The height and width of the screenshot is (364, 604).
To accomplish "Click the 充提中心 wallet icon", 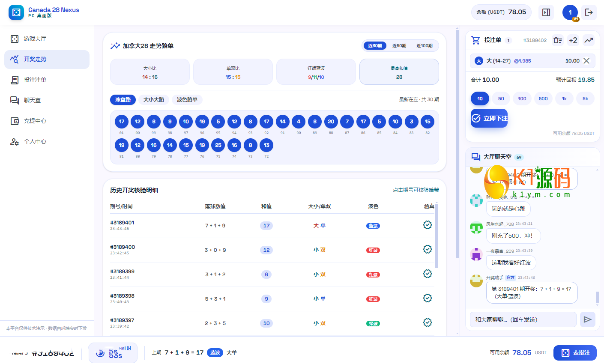I will point(15,121).
